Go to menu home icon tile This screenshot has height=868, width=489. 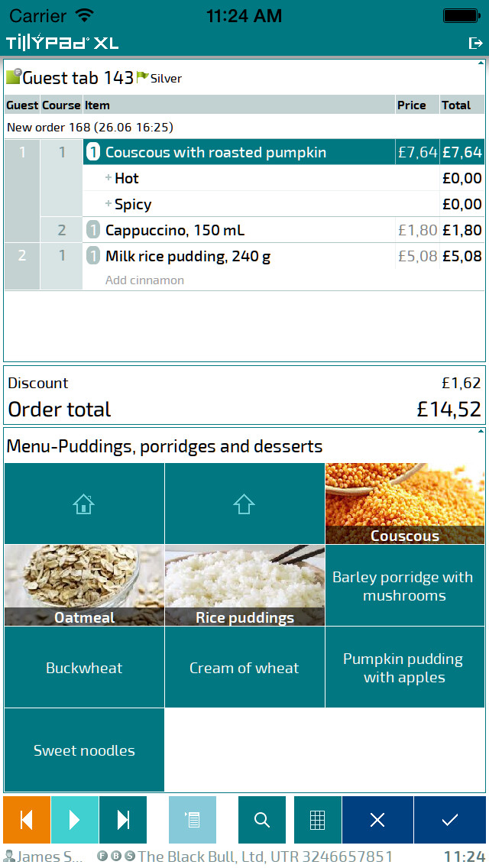pyautogui.click(x=84, y=504)
